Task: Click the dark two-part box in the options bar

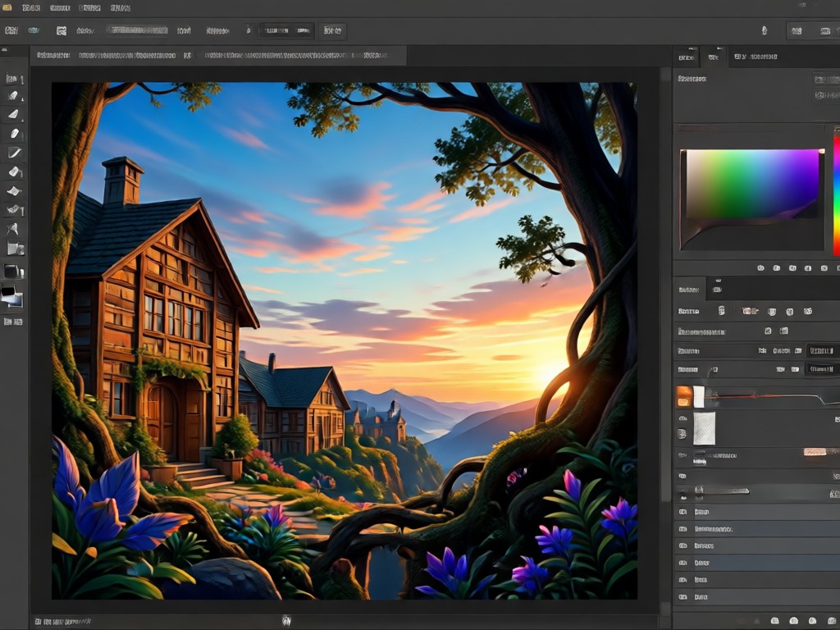Action: pyautogui.click(x=286, y=30)
